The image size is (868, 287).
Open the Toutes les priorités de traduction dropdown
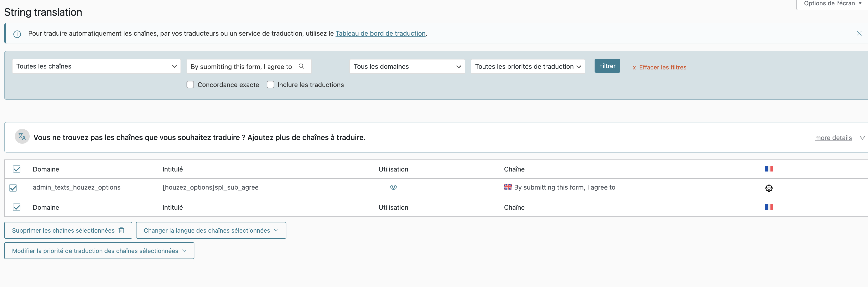527,67
